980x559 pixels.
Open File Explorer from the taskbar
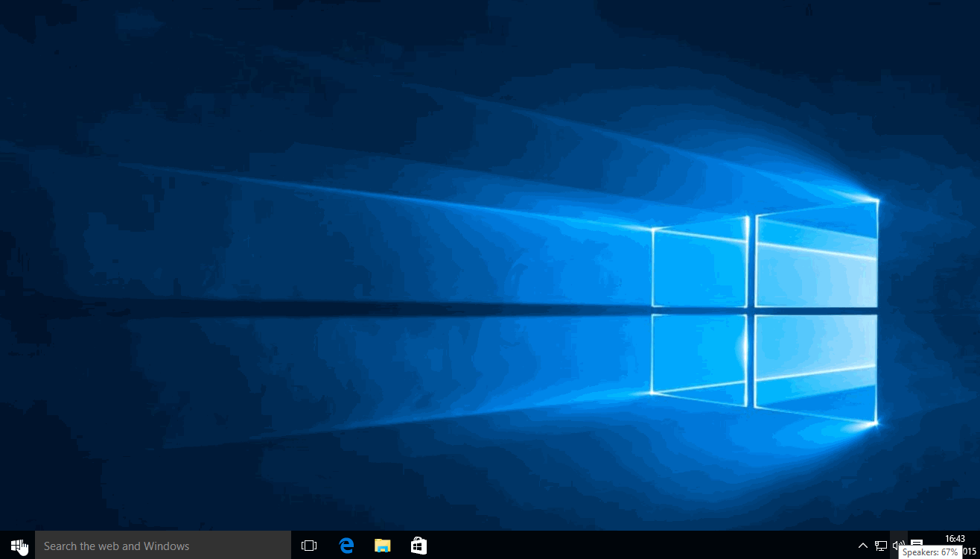pyautogui.click(x=382, y=546)
